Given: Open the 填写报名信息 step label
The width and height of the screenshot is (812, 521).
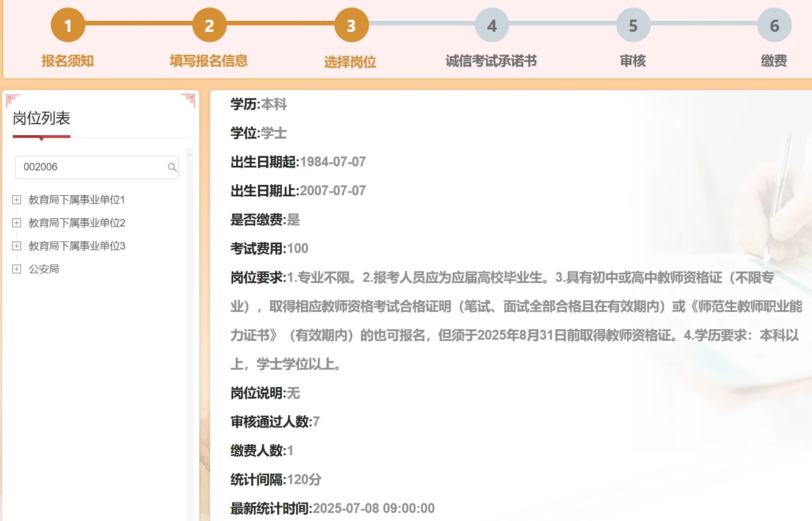Looking at the screenshot, I should [x=209, y=61].
